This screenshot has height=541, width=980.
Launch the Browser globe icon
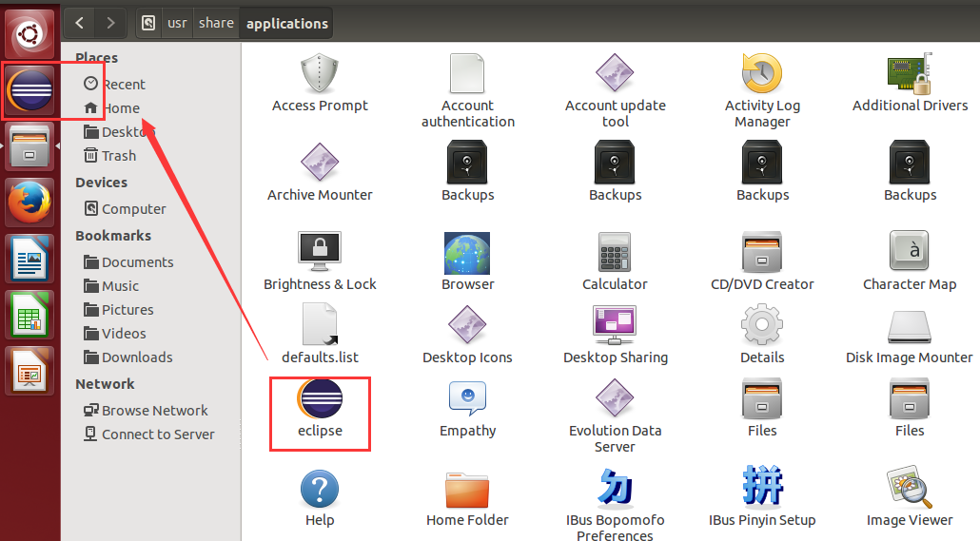coord(467,253)
